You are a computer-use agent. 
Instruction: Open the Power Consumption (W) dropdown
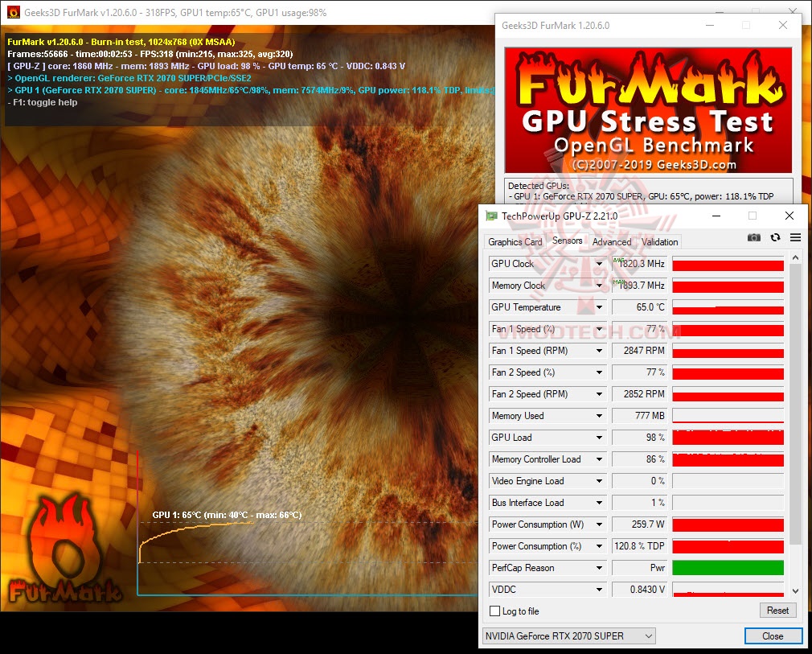[599, 524]
